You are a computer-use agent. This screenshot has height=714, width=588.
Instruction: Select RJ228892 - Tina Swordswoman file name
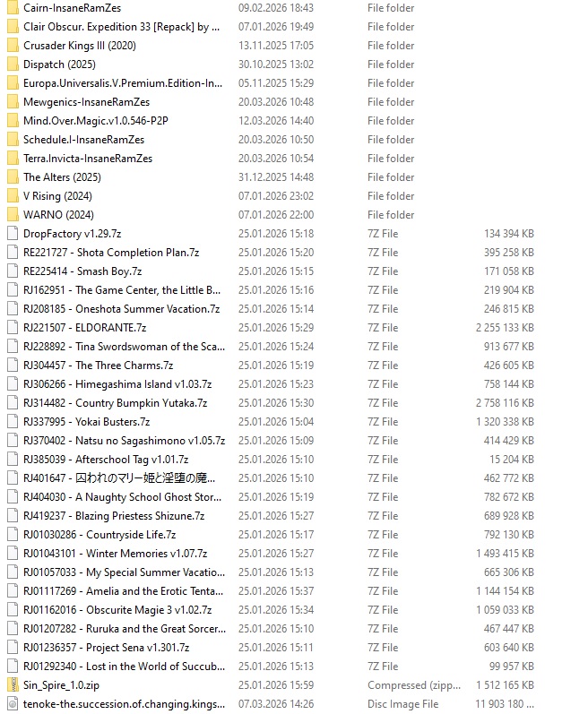click(x=125, y=347)
